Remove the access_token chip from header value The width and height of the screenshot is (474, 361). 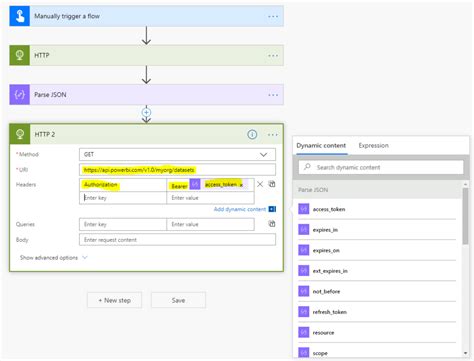coord(241,185)
